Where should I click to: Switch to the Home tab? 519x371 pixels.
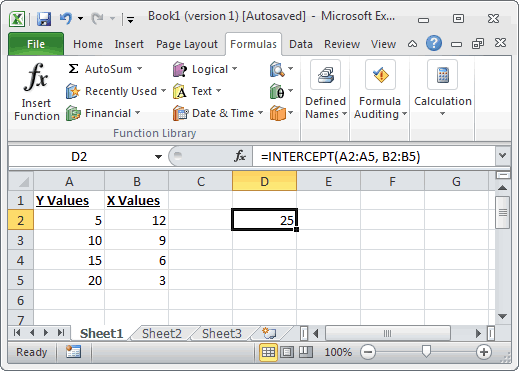88,44
